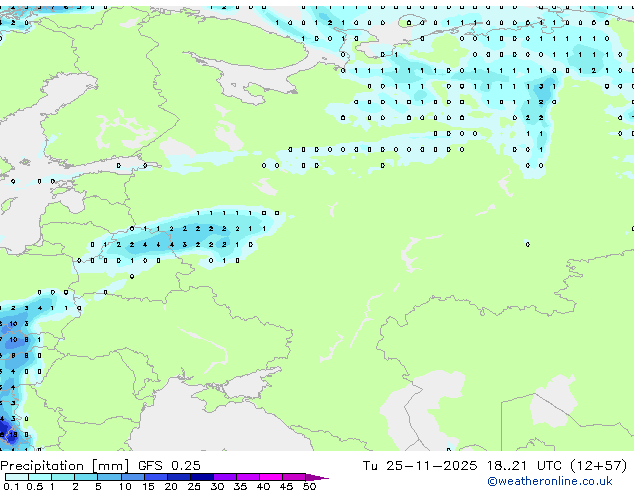Select the 0.1–0.5 mm legend color swatch
The image size is (634, 490).
17,477
